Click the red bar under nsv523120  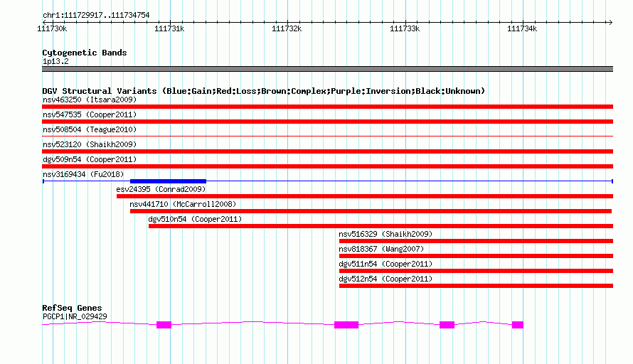click(327, 151)
